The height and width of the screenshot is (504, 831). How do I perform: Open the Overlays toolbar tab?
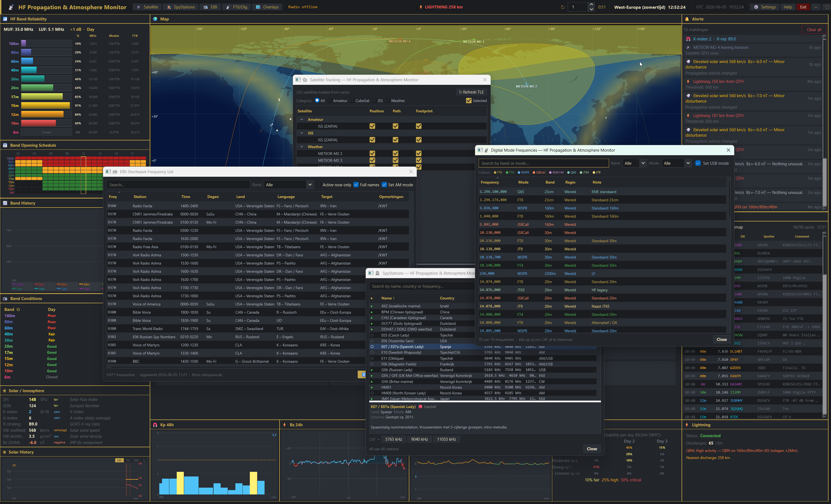[267, 7]
